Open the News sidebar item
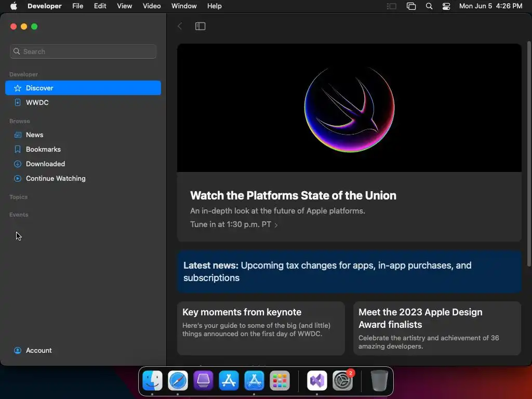Image resolution: width=532 pixels, height=399 pixels. pos(83,135)
